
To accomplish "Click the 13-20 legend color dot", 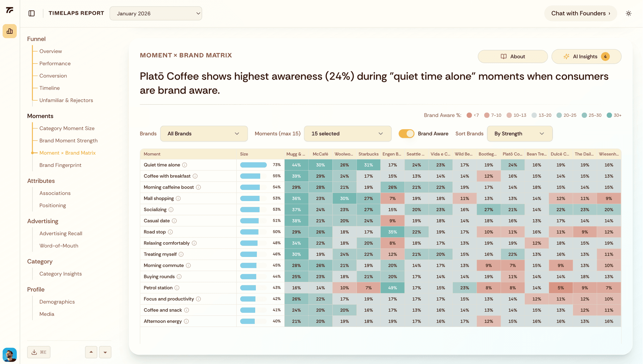I will [534, 115].
